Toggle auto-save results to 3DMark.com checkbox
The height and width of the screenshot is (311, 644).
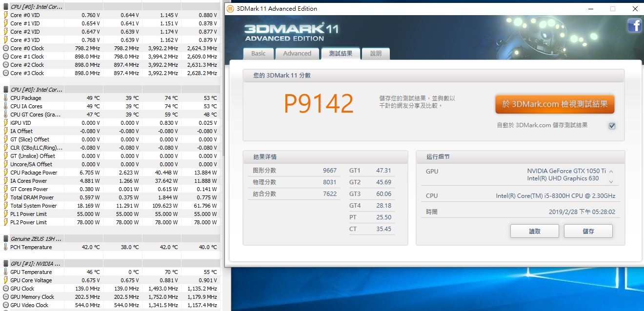(612, 126)
